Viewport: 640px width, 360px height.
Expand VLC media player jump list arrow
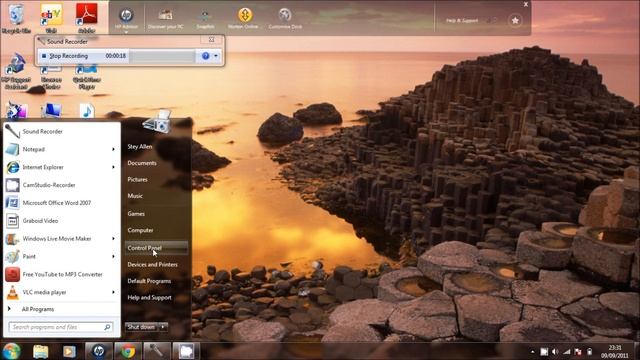click(113, 292)
